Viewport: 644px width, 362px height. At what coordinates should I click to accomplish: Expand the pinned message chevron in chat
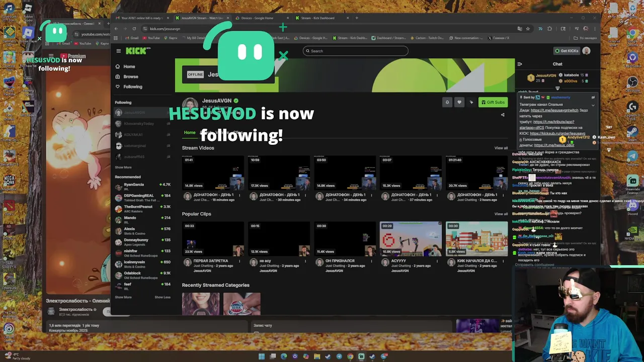point(593,105)
